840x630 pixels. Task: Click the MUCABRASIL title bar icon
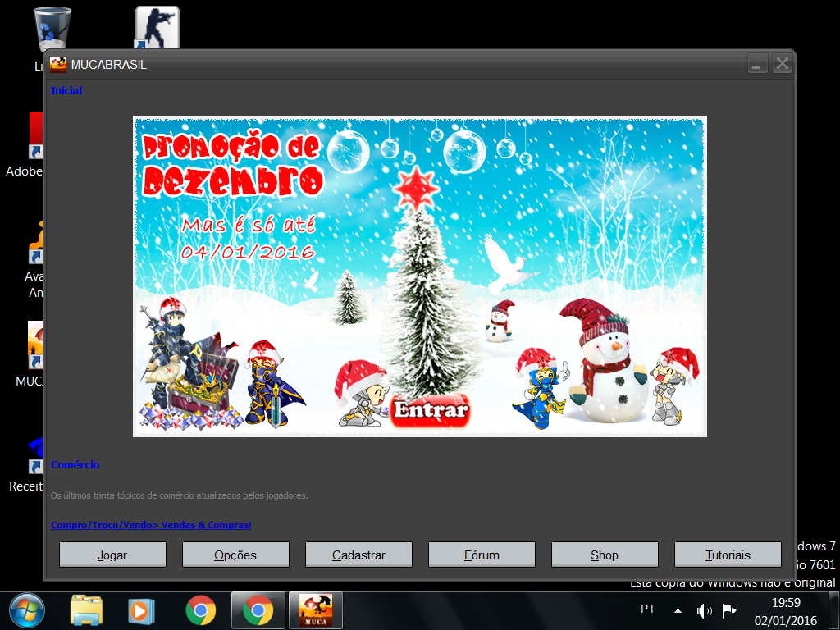click(x=58, y=65)
